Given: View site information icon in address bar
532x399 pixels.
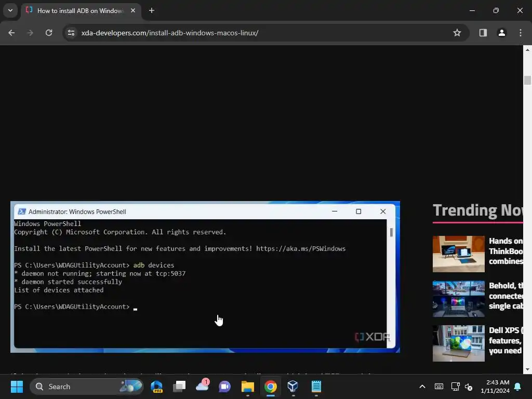Looking at the screenshot, I should pyautogui.click(x=71, y=33).
